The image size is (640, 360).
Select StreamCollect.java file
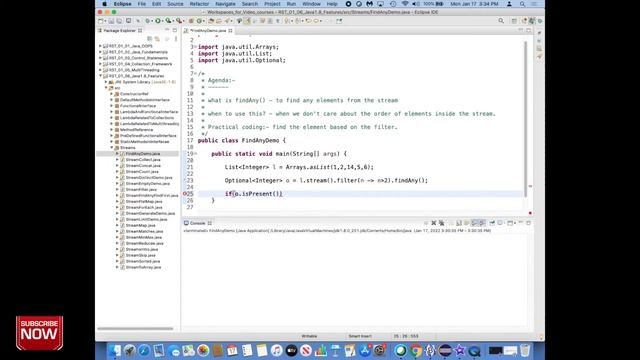click(x=143, y=160)
